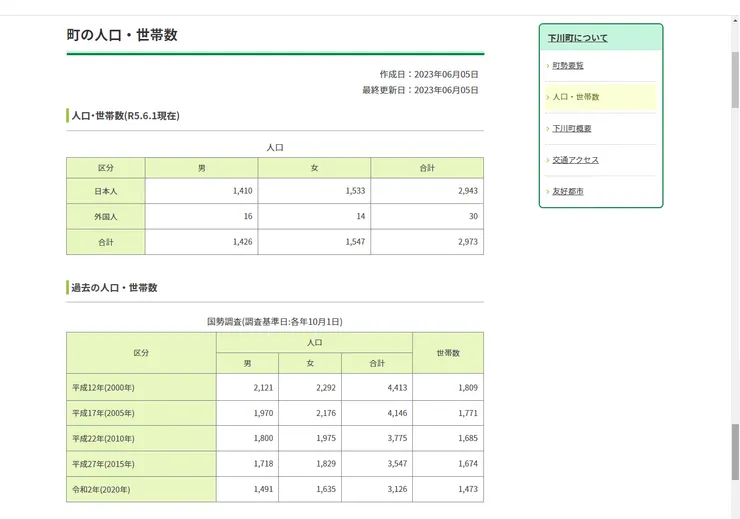Click the 2020 male value 1,491
The height and width of the screenshot is (519, 740).
[x=263, y=489]
